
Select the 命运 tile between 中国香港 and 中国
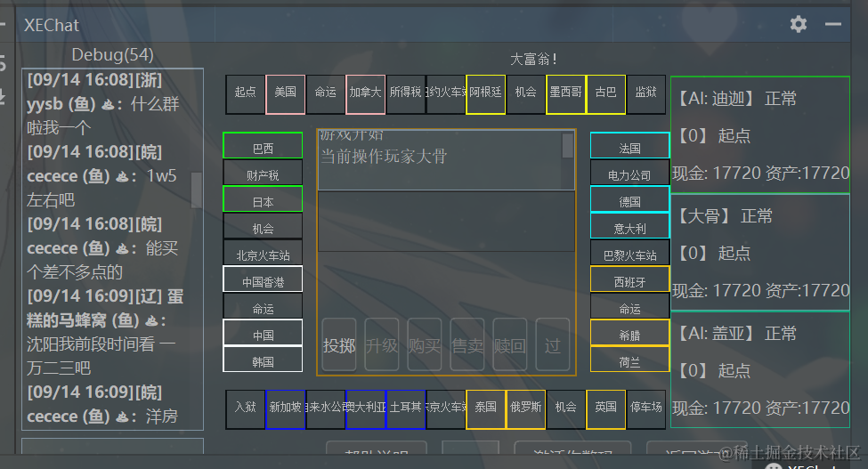[263, 306]
